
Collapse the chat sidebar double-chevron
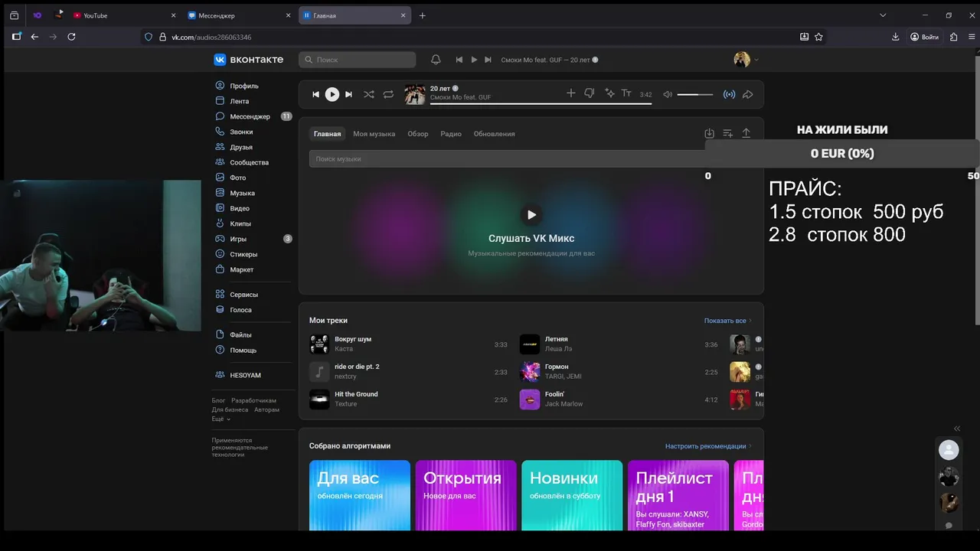pyautogui.click(x=957, y=429)
